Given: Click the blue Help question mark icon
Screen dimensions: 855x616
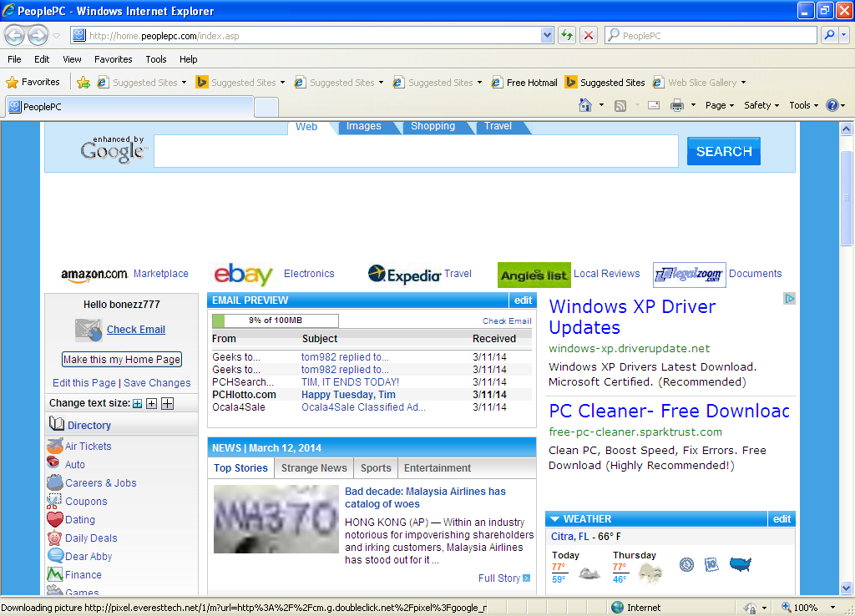Looking at the screenshot, I should [832, 105].
